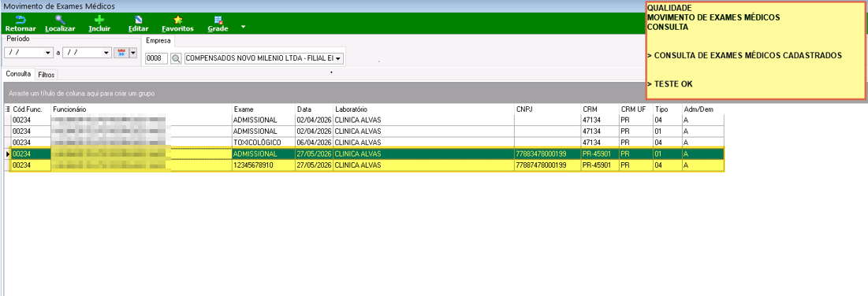Click the calendar icon in Período
868x296 pixels.
click(121, 53)
